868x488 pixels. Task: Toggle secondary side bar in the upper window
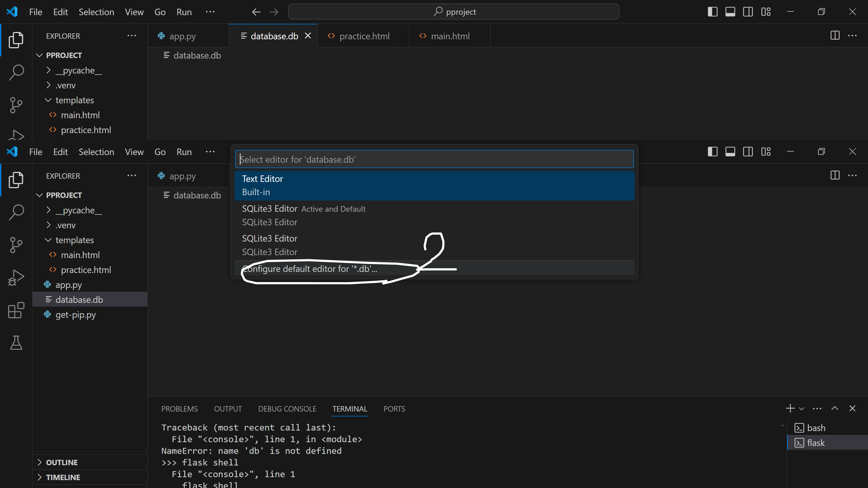click(748, 12)
